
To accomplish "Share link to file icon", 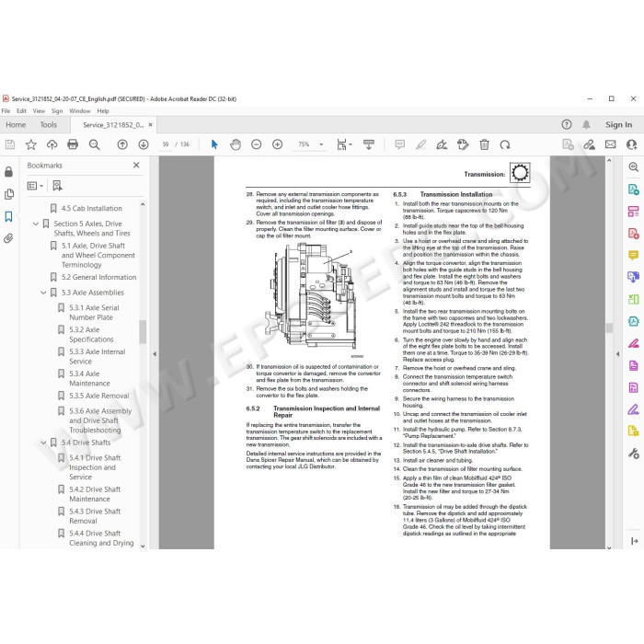I will pyautogui.click(x=590, y=144).
